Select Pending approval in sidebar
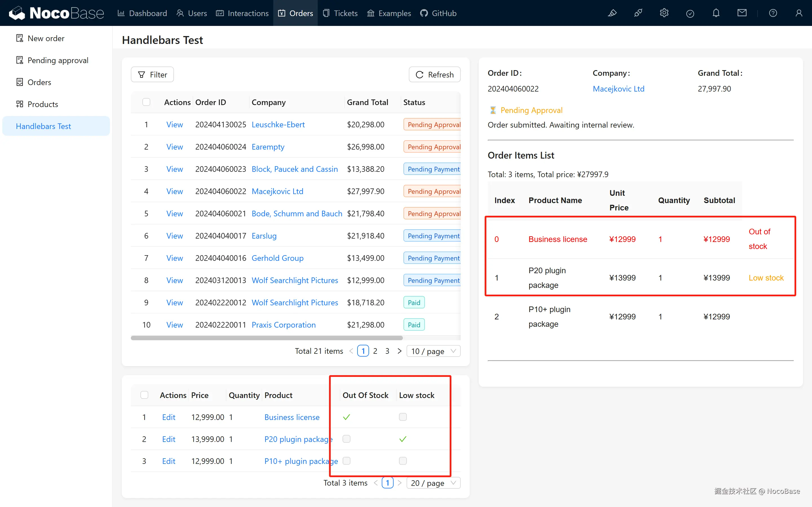Screen dimensions: 812x507 (x=58, y=60)
